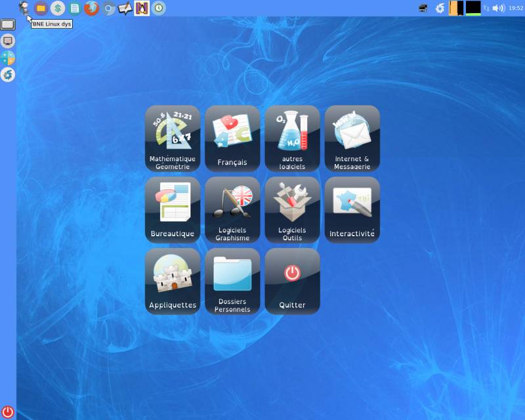Open the Internet & Messagerie tile
Screen dimensions: 525x420
coord(352,138)
